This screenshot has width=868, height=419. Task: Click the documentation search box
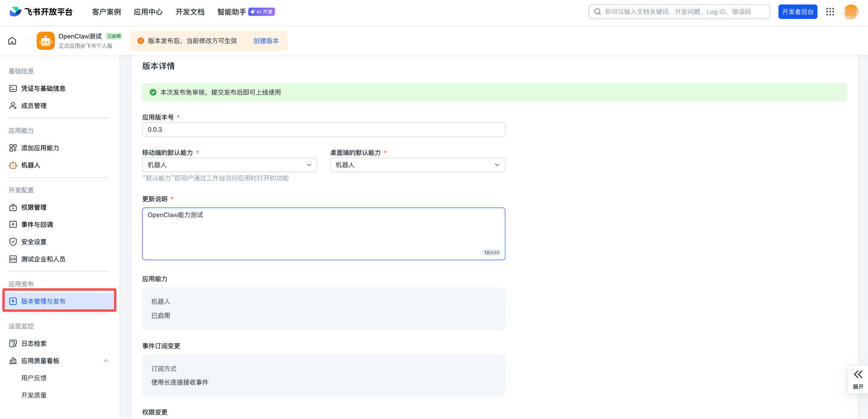[x=679, y=12]
